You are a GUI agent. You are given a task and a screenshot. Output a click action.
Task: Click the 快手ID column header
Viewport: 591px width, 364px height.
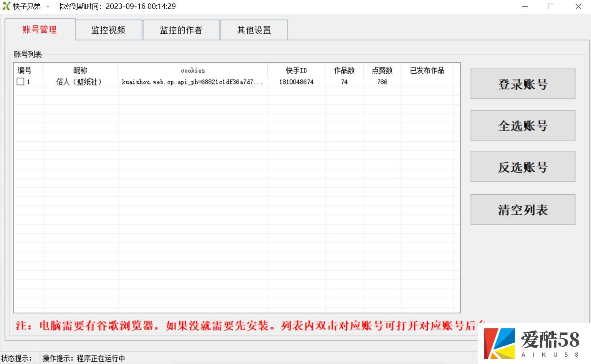tap(296, 70)
